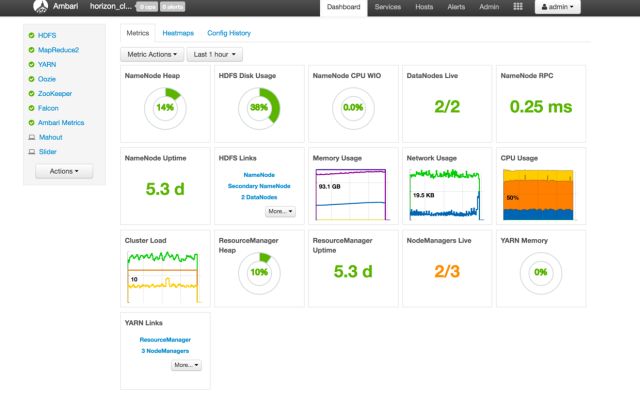Screen dimensions: 640x398
Task: Open the Cluster Load graph
Action: click(163, 277)
